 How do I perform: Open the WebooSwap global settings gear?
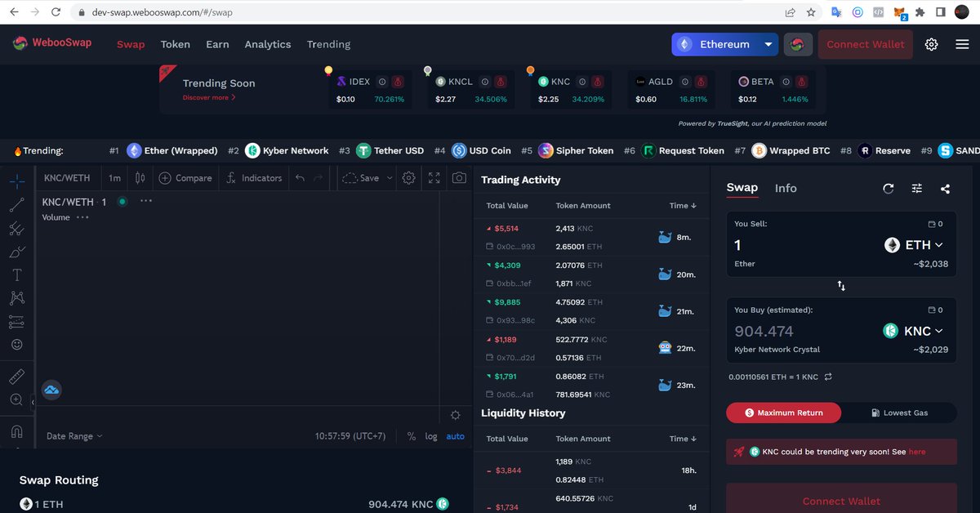pos(931,44)
